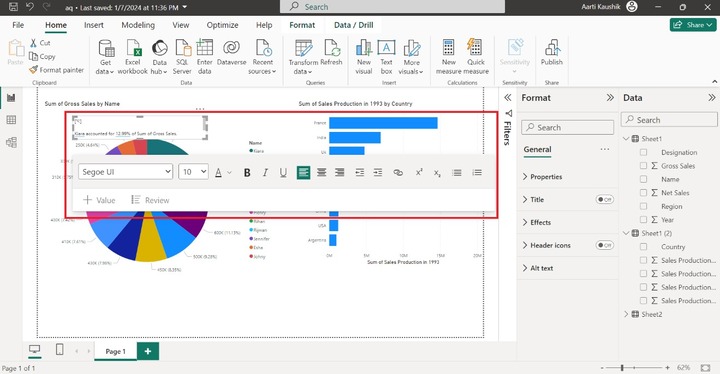
Task: Create a bulleted list
Action: coord(457,173)
